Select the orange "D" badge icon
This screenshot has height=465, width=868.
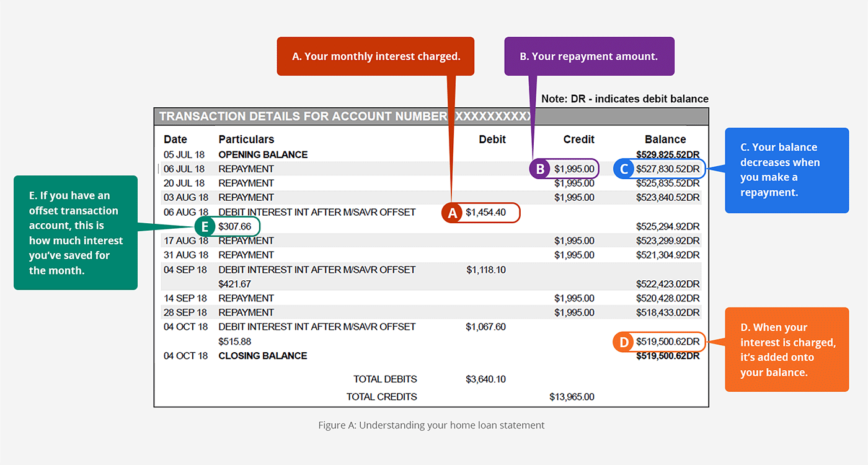tap(623, 342)
